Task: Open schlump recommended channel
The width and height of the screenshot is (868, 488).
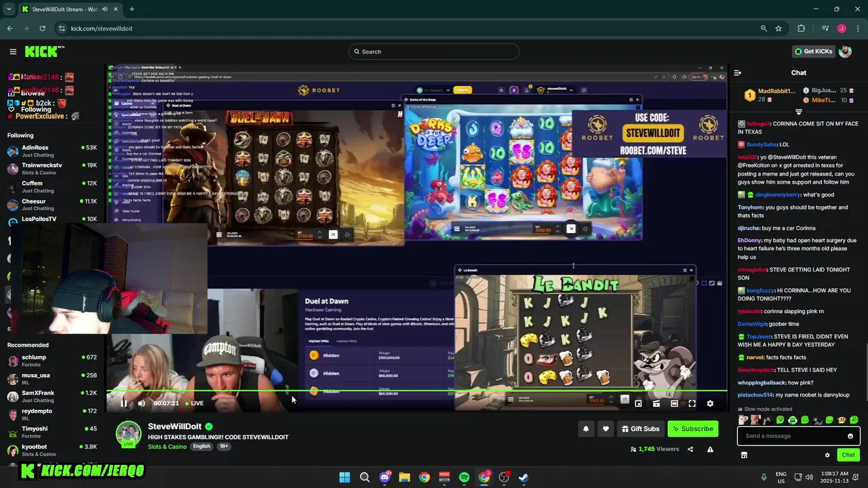Action: point(52,361)
